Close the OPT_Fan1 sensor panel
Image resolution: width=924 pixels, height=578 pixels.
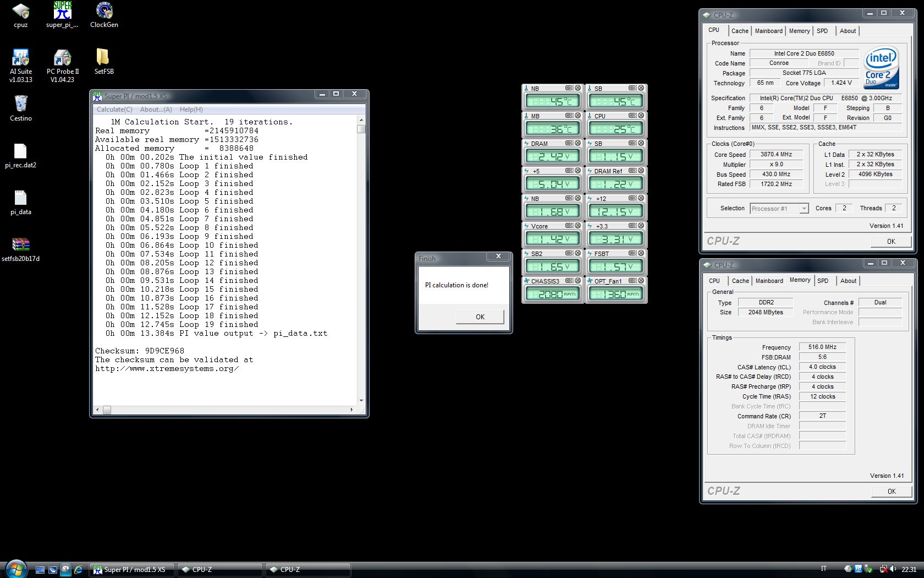(641, 281)
